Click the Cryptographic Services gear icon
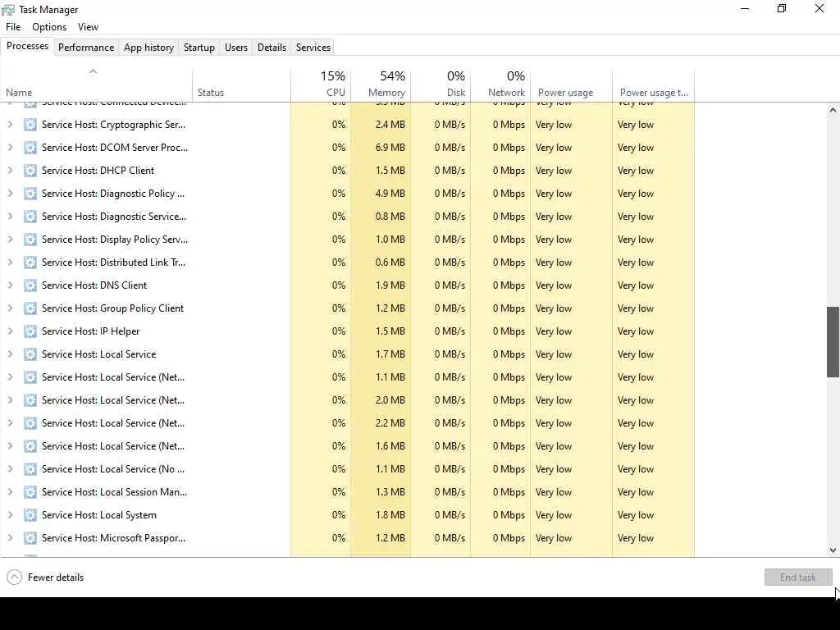The width and height of the screenshot is (840, 630). [30, 125]
